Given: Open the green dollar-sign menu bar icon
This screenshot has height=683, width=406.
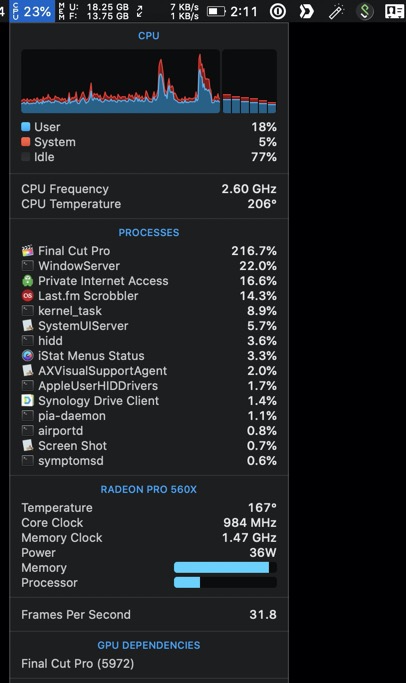Looking at the screenshot, I should [x=365, y=11].
